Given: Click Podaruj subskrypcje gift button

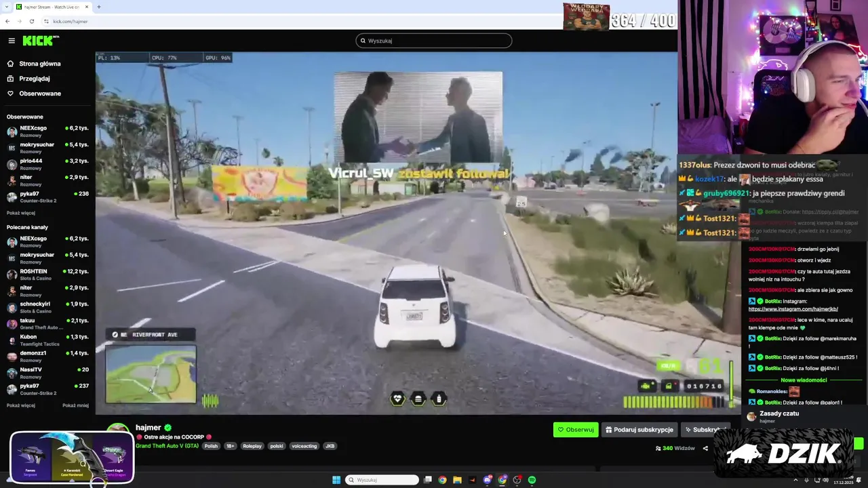Looking at the screenshot, I should click(640, 430).
